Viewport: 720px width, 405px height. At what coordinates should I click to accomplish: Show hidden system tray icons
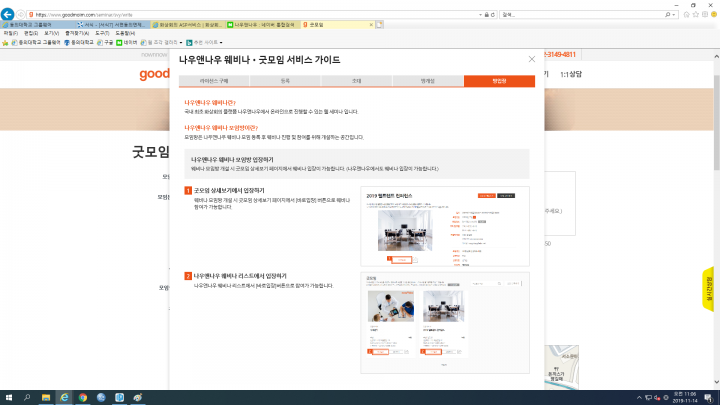point(639,398)
